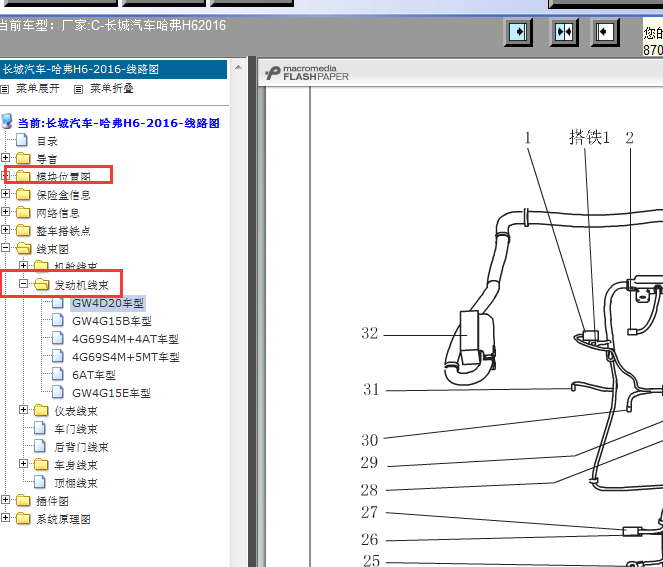
Task: Collapse the 发动机线束 folder
Action: (x=23, y=284)
